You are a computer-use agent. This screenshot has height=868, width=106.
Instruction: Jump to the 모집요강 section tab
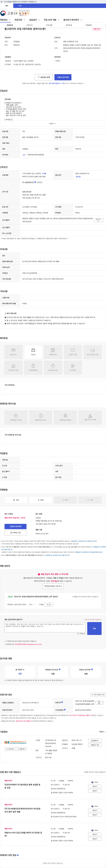[10, 25]
